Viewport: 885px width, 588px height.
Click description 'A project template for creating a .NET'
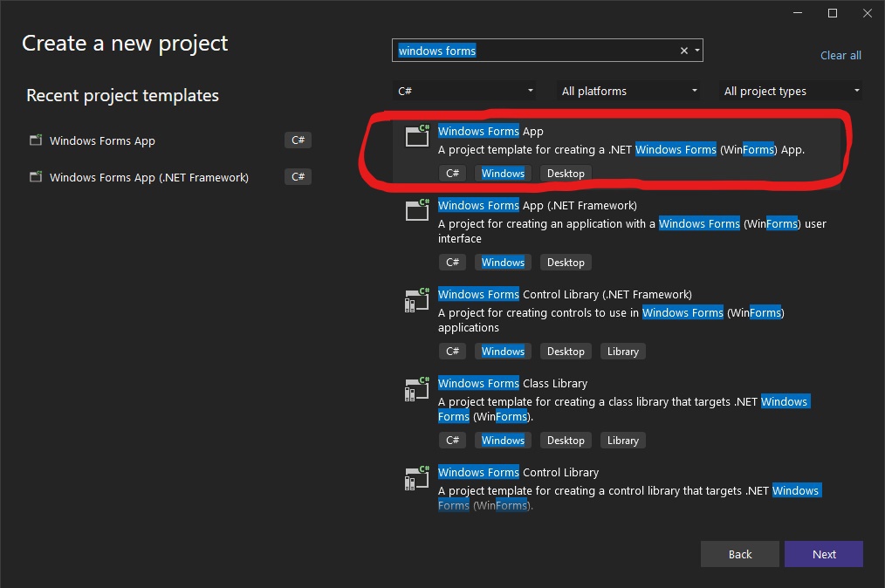click(x=534, y=149)
